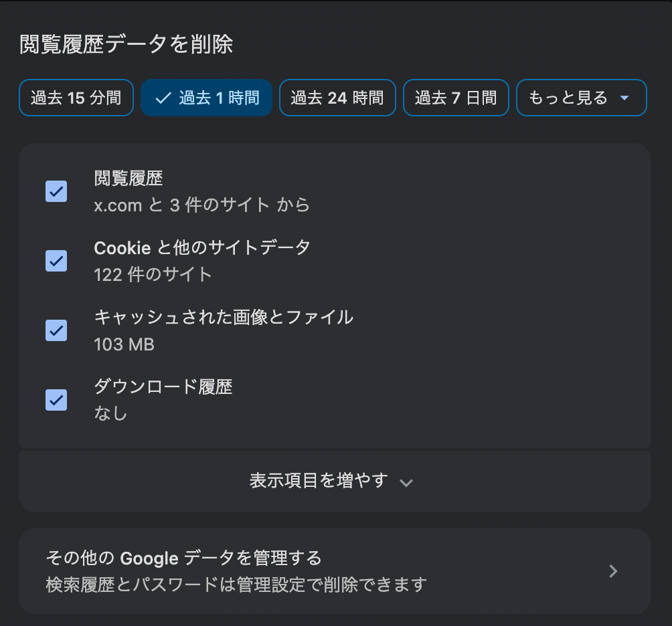Expand 表示項目を増やす section
Viewport: 672px width, 626px height.
coord(319,481)
